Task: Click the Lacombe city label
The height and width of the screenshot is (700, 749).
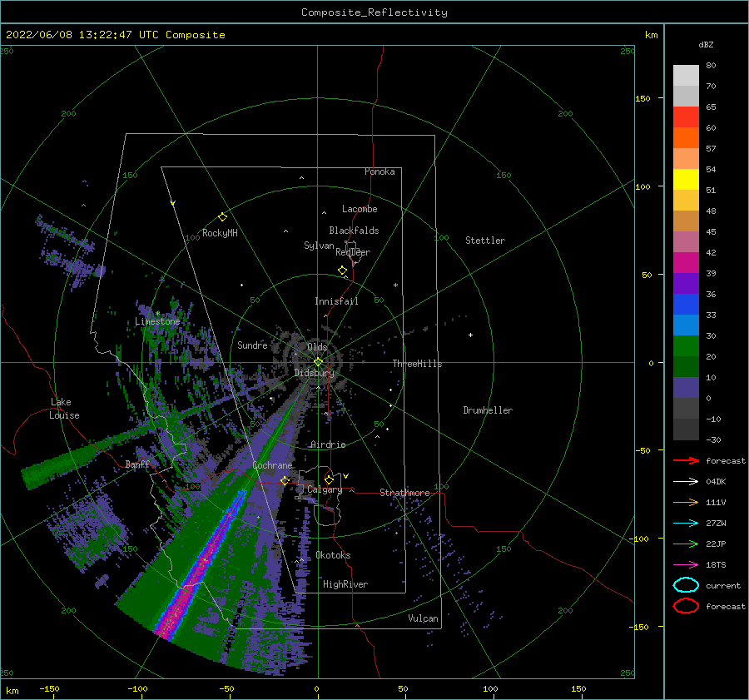Action: 360,209
